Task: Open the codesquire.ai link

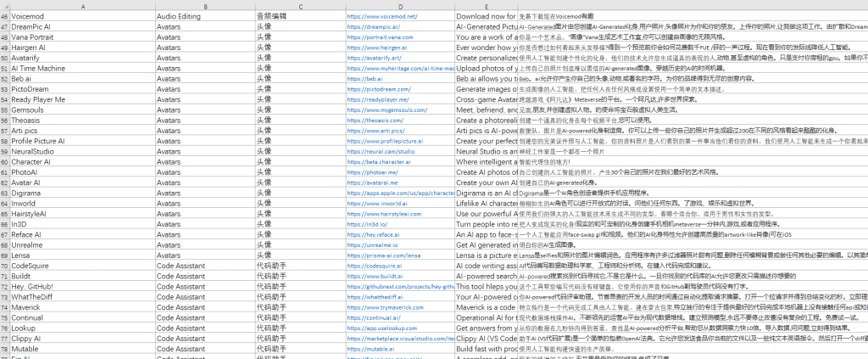Action: tap(374, 266)
